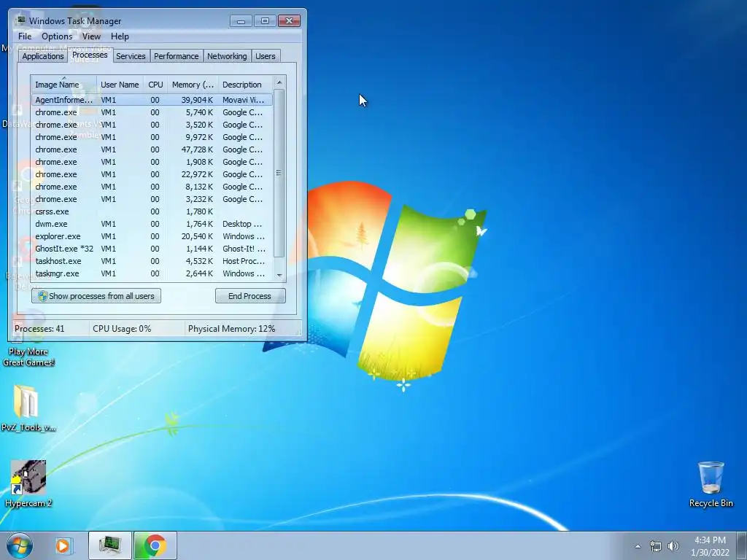
Task: Switch to the Networking tab
Action: tap(227, 56)
